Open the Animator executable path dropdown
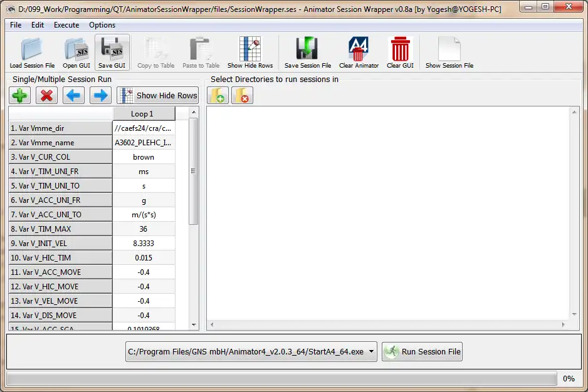 coord(251,351)
